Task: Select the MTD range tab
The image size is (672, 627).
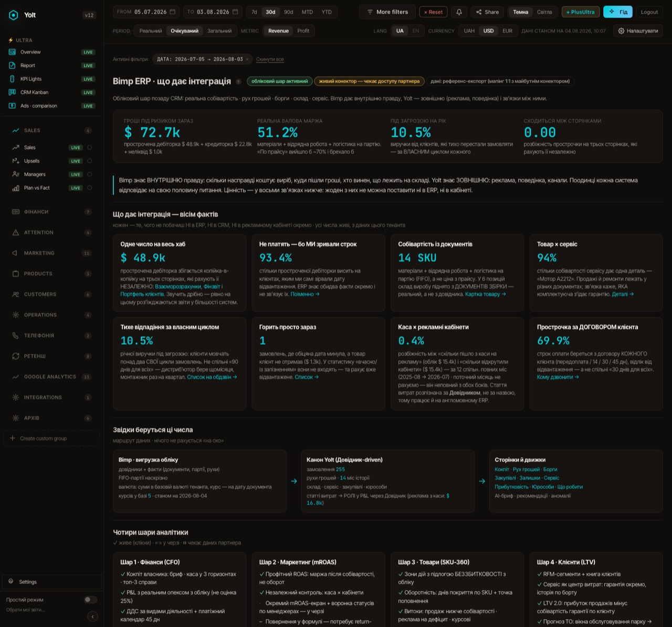Action: 307,12
